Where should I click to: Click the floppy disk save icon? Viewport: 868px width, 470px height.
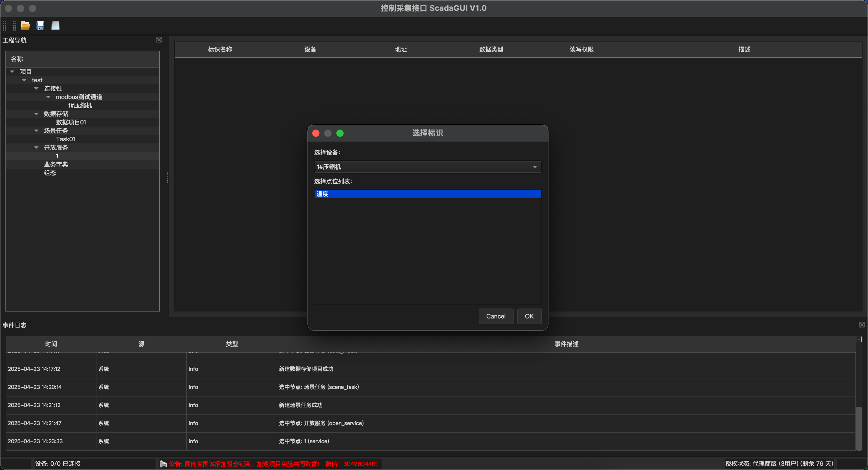pyautogui.click(x=40, y=26)
